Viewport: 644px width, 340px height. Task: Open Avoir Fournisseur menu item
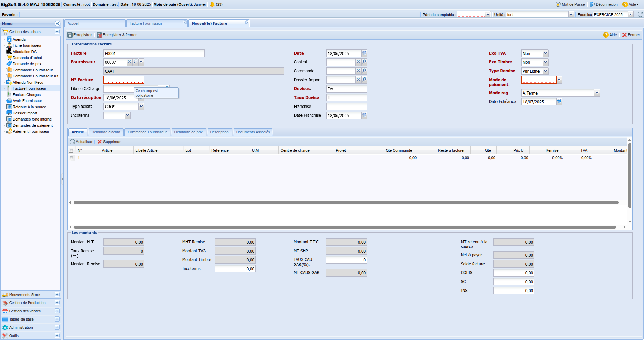tap(27, 101)
